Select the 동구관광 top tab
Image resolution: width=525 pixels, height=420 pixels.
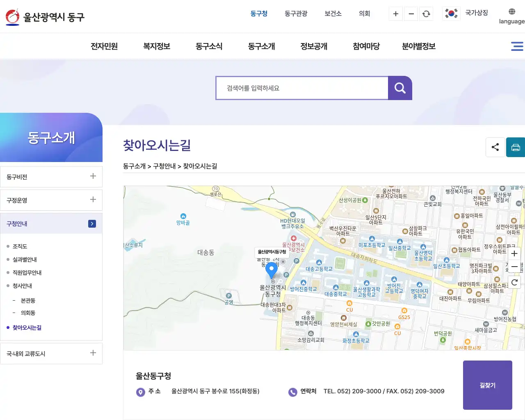tap(296, 14)
